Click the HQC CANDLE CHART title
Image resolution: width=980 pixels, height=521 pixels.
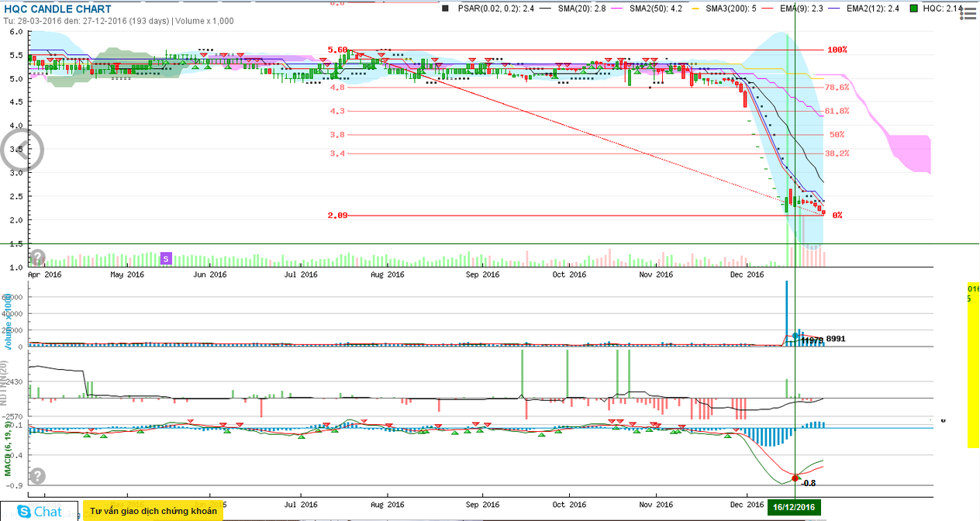(58, 9)
